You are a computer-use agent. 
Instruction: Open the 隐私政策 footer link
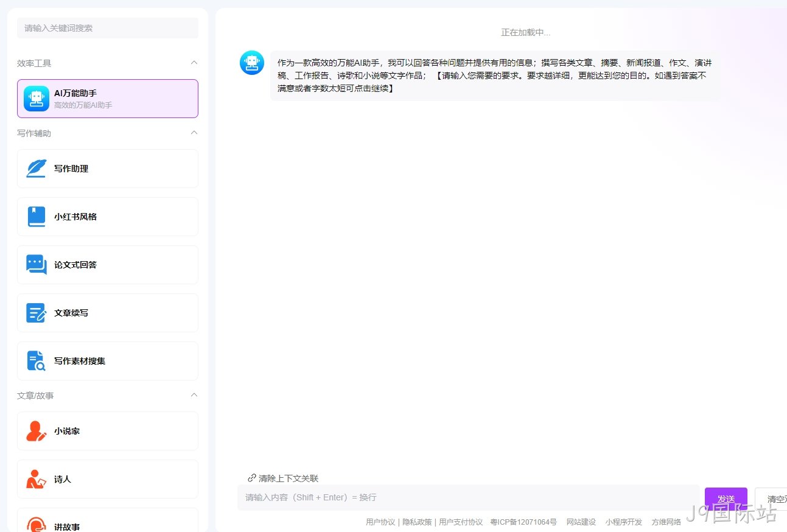coord(417,522)
